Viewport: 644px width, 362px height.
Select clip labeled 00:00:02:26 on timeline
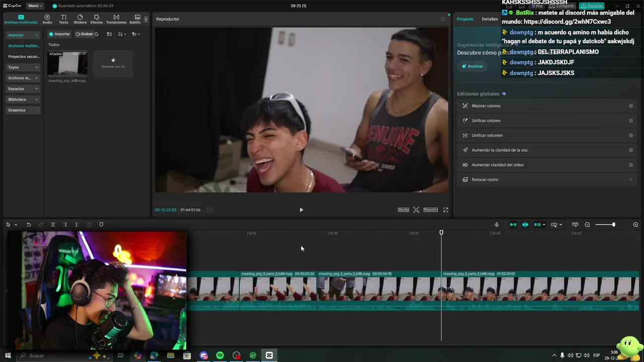coord(278,291)
